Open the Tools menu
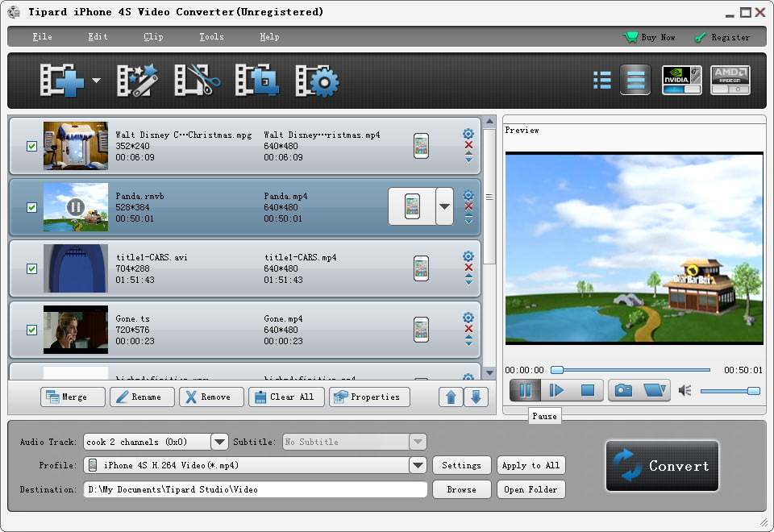 (211, 37)
